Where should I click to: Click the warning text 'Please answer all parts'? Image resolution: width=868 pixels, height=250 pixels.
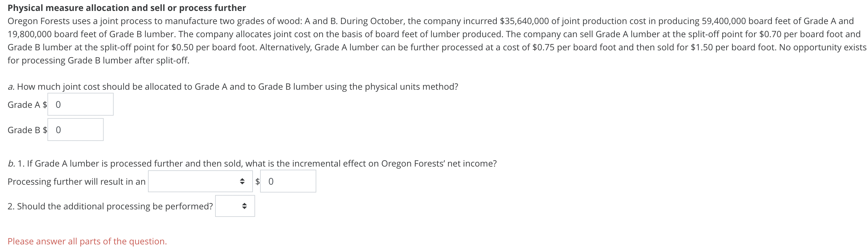point(88,241)
